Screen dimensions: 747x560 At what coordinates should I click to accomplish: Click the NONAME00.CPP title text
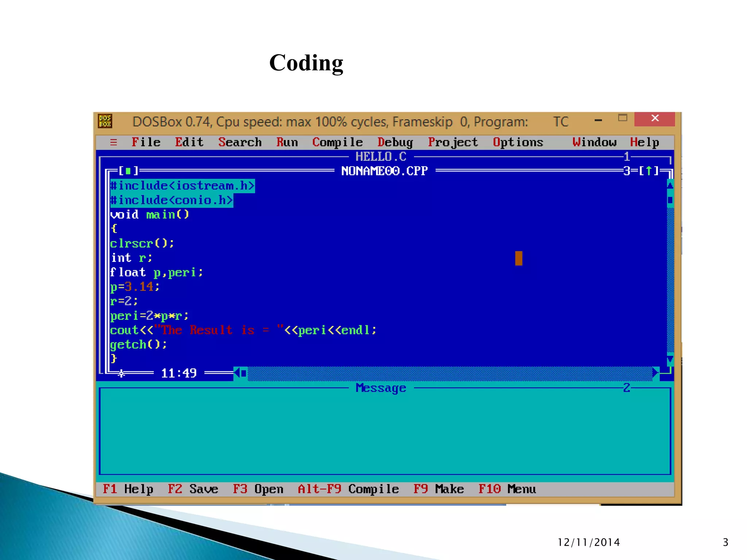[x=384, y=171]
